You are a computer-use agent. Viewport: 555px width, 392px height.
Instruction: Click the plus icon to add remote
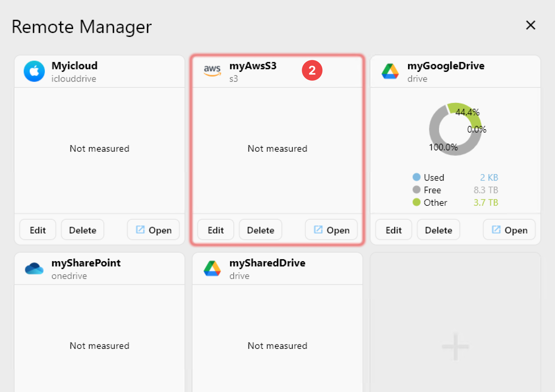click(x=455, y=346)
